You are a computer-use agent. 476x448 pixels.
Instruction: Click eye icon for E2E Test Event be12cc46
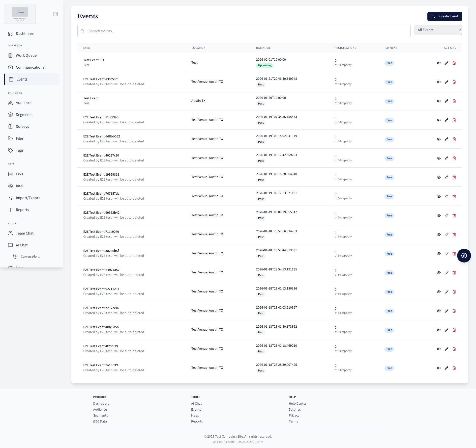[x=439, y=311]
